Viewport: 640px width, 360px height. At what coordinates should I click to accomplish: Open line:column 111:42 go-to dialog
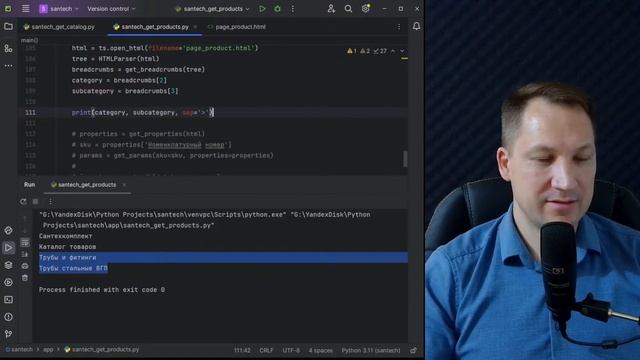pyautogui.click(x=242, y=351)
